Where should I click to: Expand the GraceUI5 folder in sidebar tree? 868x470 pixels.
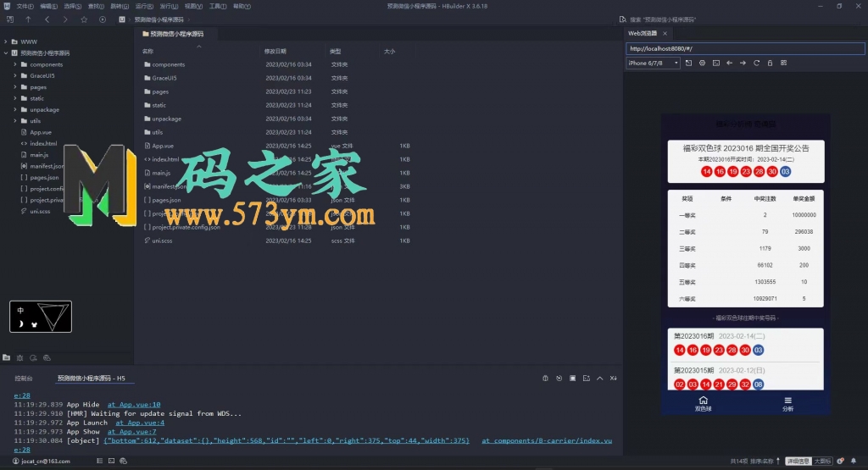coord(15,75)
